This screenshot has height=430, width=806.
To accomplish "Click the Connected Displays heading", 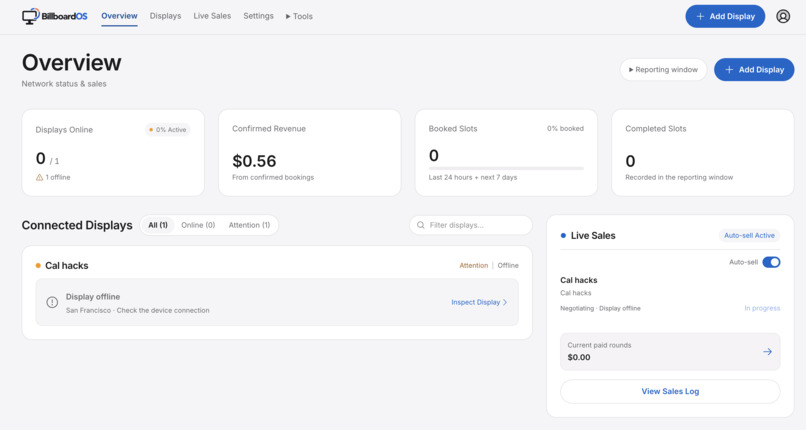I will [x=77, y=225].
